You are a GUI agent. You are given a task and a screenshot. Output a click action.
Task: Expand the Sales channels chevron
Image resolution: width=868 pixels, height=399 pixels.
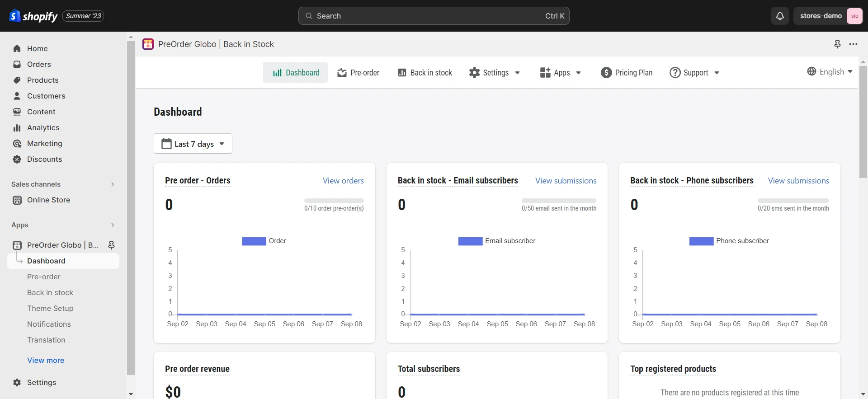click(113, 184)
